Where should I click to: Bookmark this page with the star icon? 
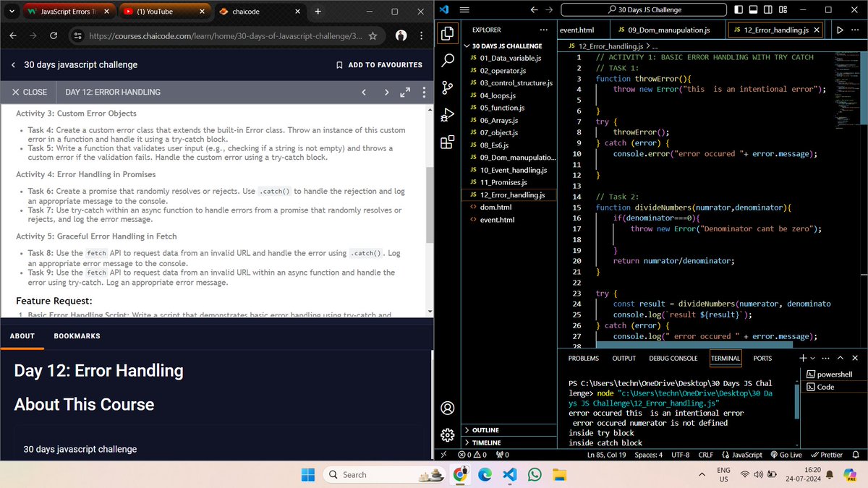pyautogui.click(x=373, y=36)
